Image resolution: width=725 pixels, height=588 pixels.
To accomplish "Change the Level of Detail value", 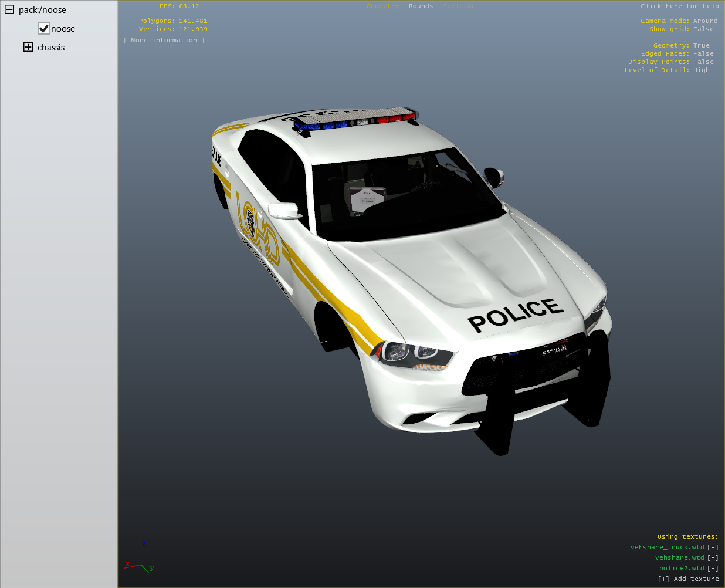I will (x=701, y=70).
